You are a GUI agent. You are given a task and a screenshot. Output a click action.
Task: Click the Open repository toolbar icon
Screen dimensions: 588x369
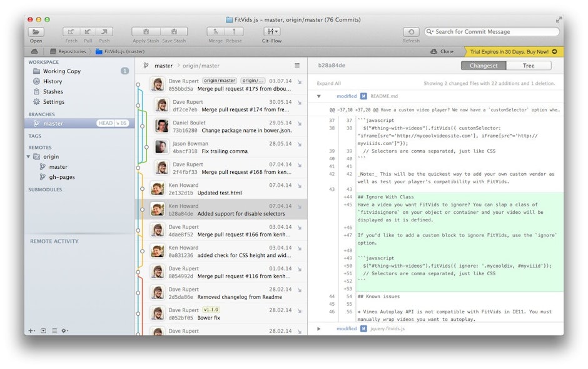coord(36,32)
